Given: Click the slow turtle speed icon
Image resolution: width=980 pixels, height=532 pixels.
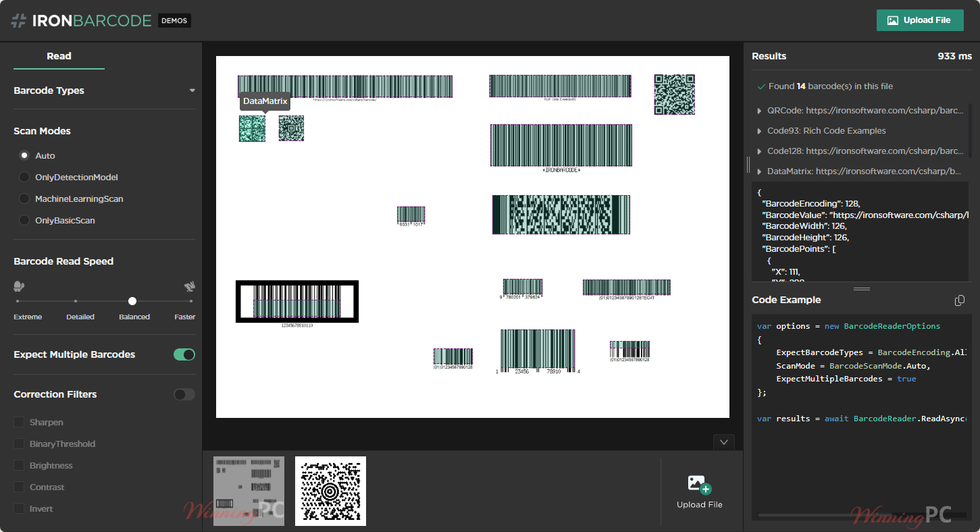Looking at the screenshot, I should (x=19, y=286).
